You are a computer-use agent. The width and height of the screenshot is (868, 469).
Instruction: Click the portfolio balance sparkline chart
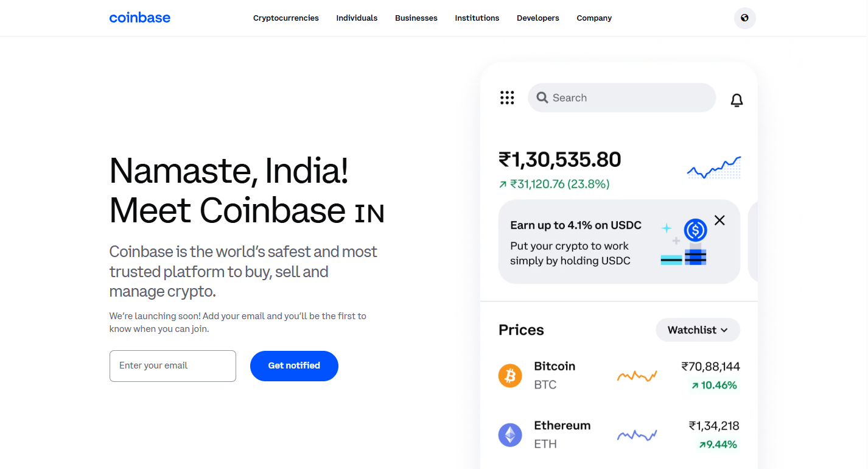[x=713, y=167]
